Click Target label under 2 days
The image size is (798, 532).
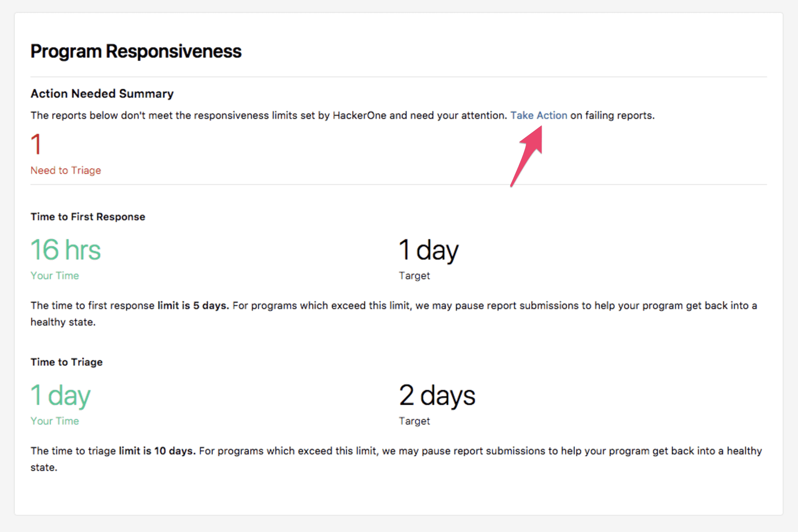[414, 421]
